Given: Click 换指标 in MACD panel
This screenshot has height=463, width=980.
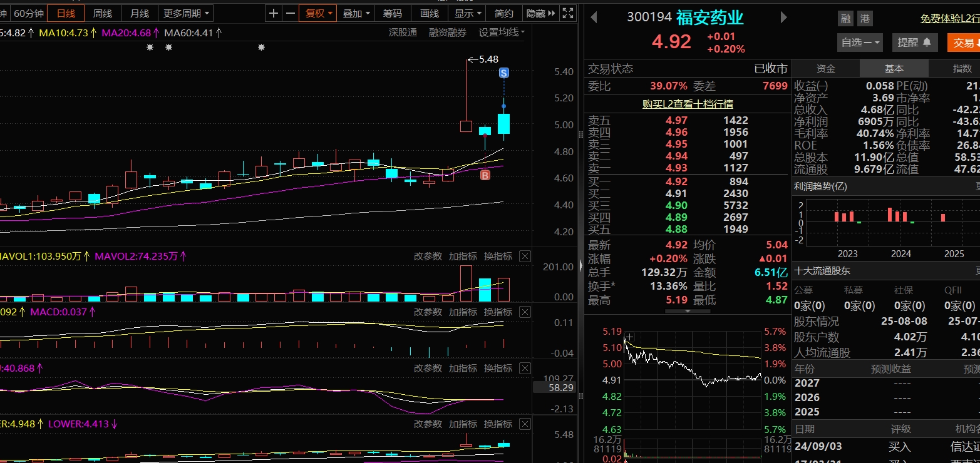Looking at the screenshot, I should 498,312.
